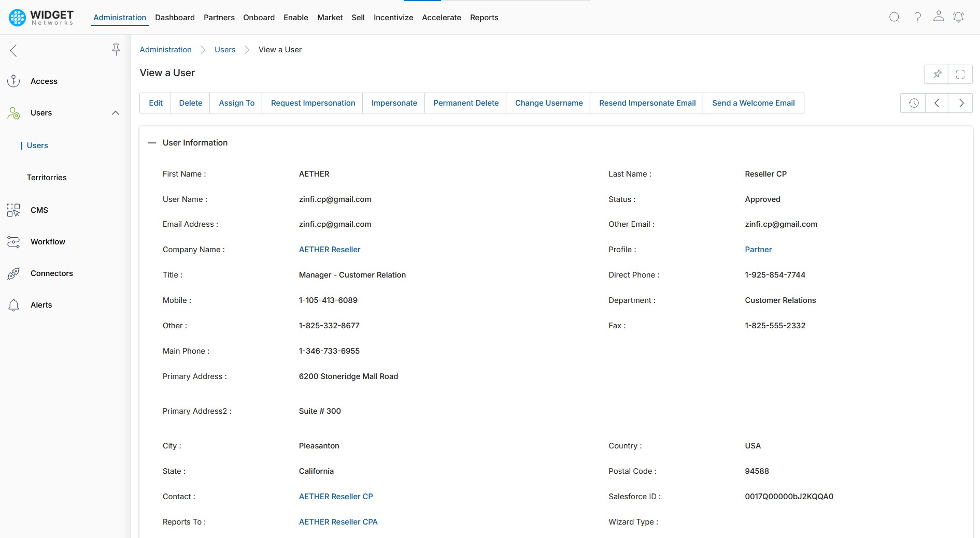Click the Edit button
Screen dimensions: 980x538
(x=155, y=103)
